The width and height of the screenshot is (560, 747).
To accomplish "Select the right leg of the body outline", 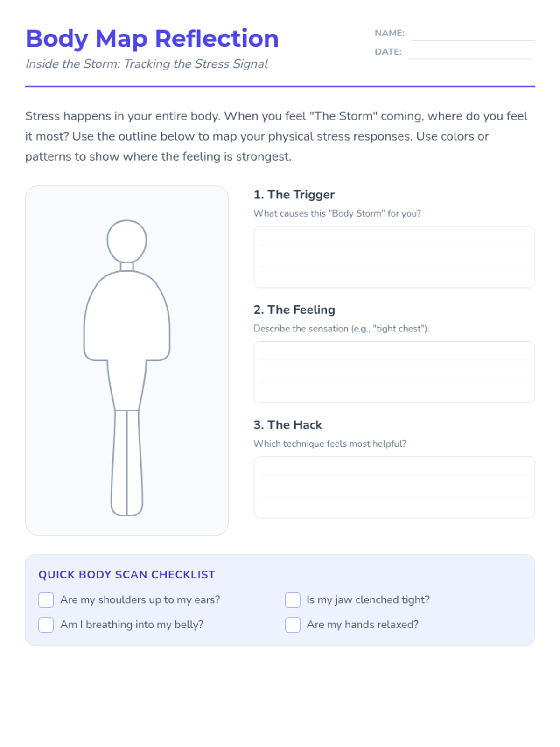I will point(134,463).
